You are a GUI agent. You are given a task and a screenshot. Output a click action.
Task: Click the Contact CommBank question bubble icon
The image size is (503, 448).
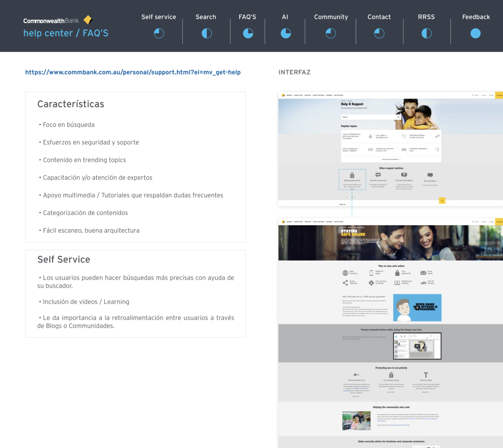coord(404,175)
